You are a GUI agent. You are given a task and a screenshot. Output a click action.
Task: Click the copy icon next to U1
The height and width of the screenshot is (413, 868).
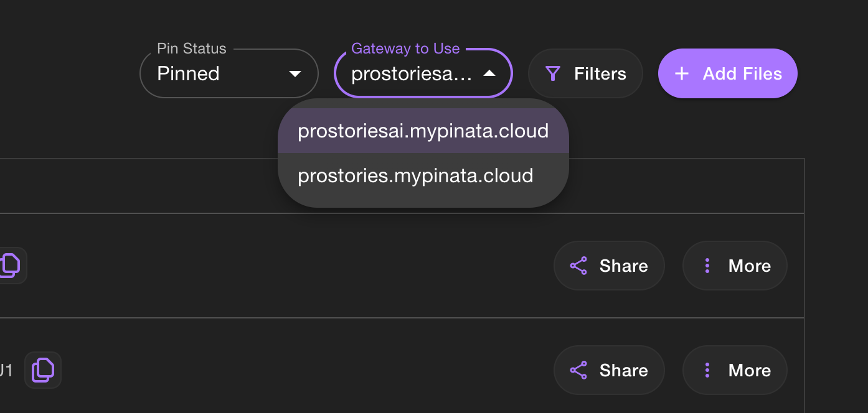coord(43,370)
